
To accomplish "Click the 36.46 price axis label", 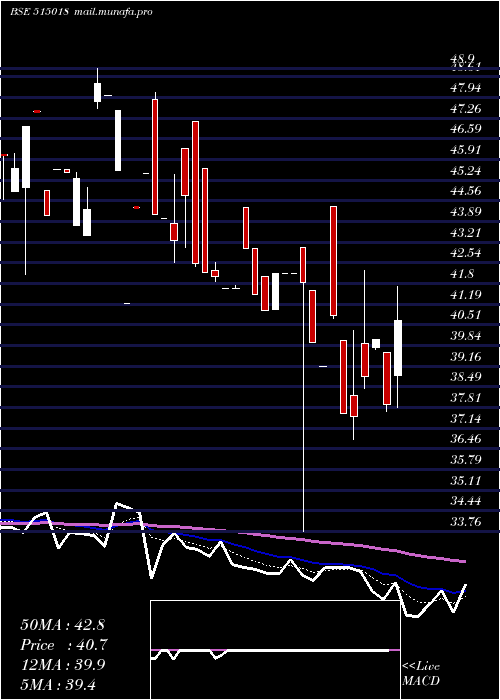I will click(466, 439).
